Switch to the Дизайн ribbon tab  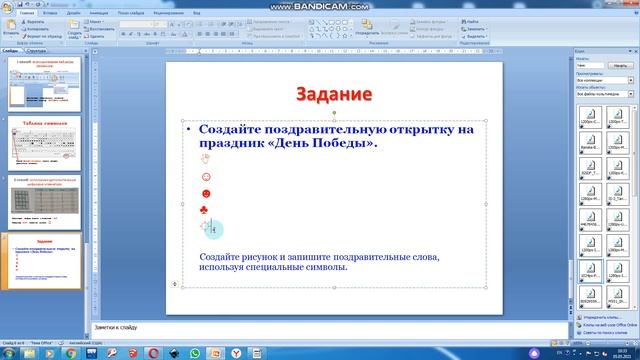[x=73, y=13]
